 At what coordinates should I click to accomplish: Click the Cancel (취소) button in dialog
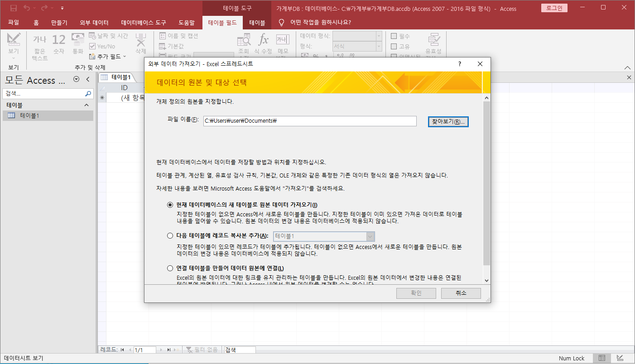pyautogui.click(x=461, y=293)
